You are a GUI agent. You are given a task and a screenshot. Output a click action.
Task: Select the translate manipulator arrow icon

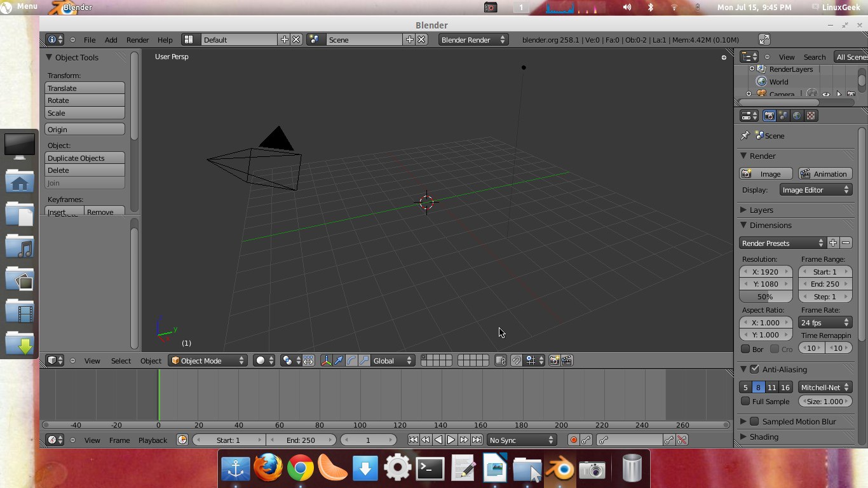point(339,360)
